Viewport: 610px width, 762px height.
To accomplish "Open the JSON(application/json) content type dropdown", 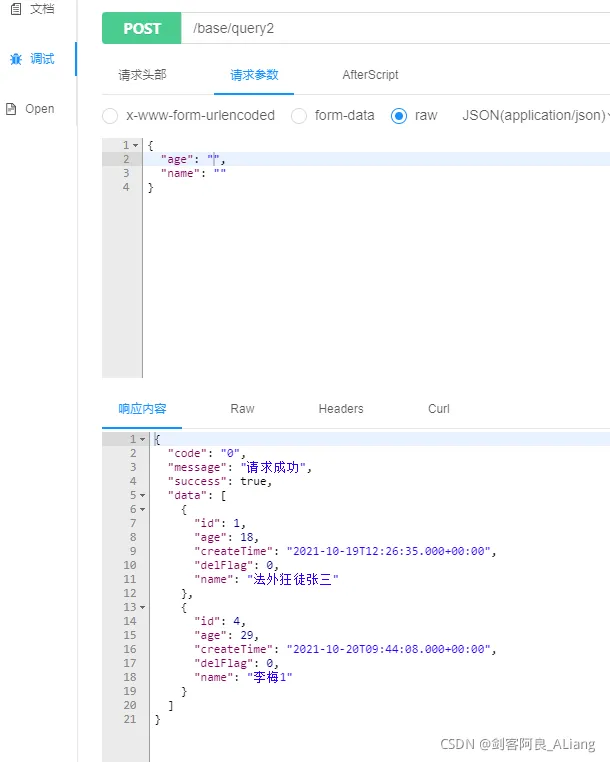I will click(536, 115).
